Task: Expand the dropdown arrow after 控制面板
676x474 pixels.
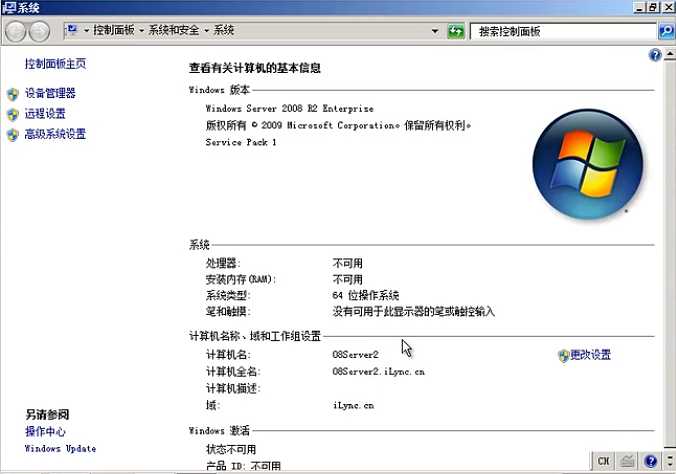Action: (x=141, y=31)
